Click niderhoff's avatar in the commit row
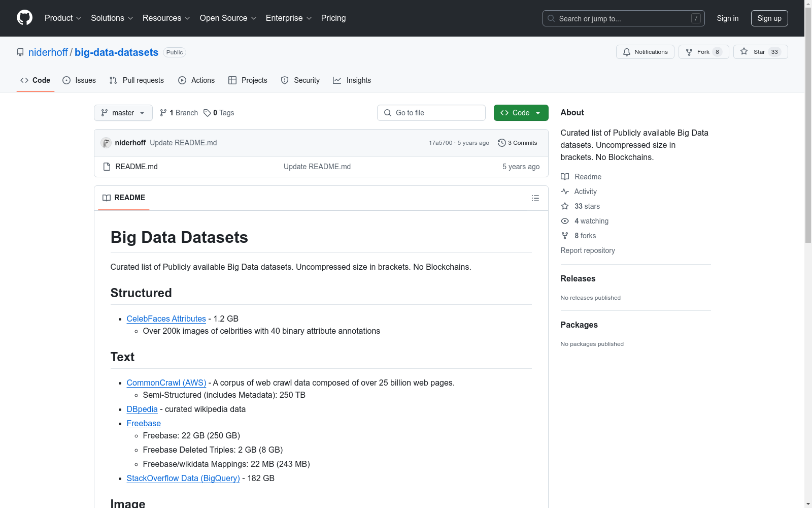The width and height of the screenshot is (812, 508). 106,143
